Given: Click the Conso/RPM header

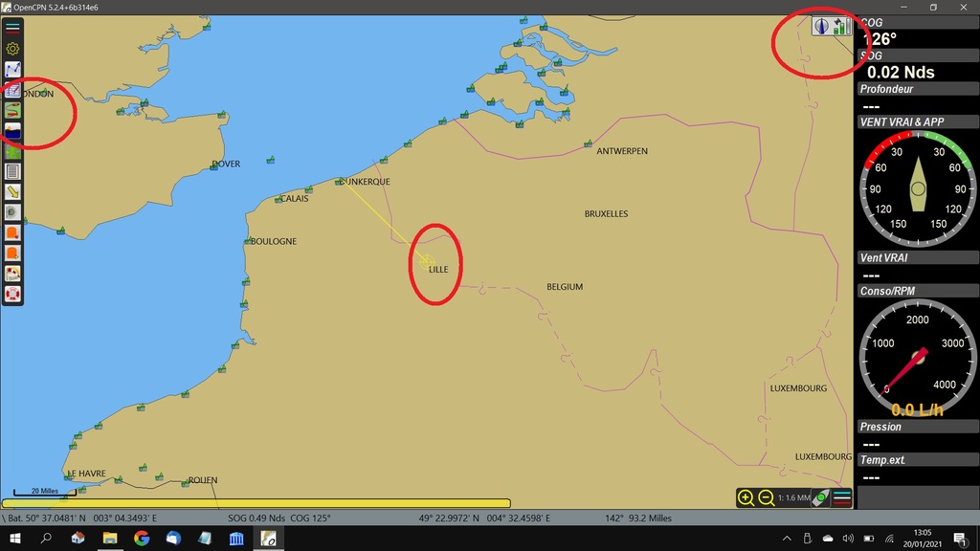Looking at the screenshot, I should click(918, 291).
